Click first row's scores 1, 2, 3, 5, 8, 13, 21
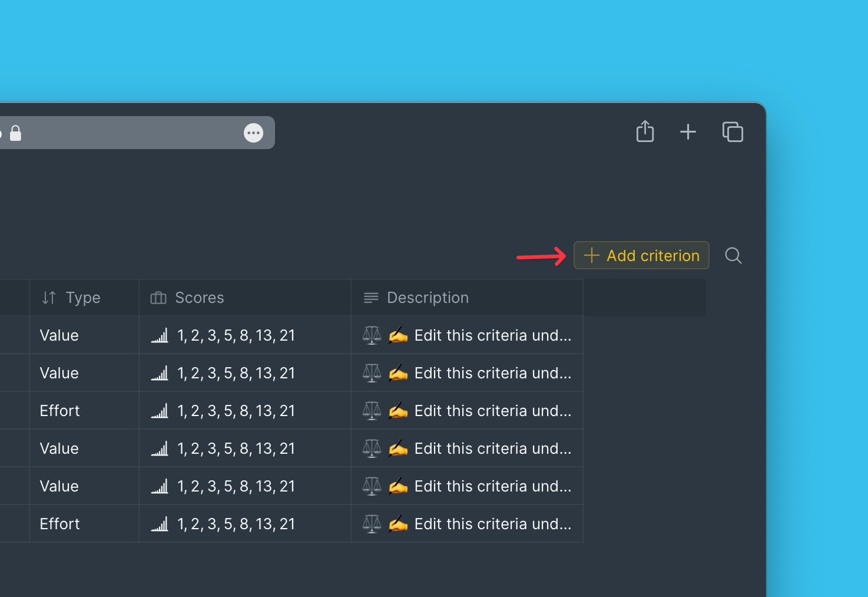 coord(236,335)
